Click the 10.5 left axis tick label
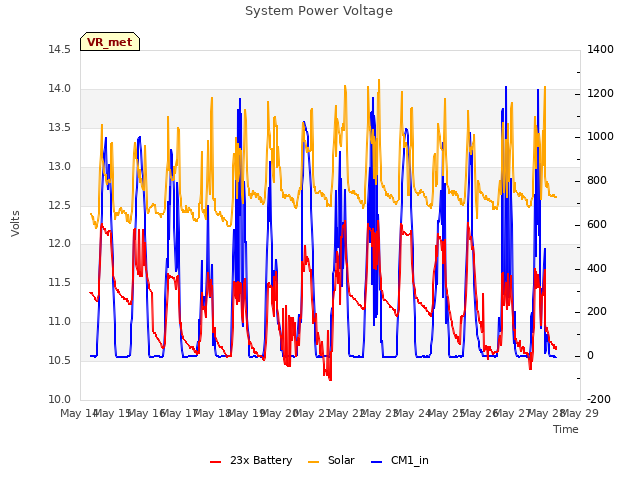Screen dimensions: 640x480 [x=59, y=360]
